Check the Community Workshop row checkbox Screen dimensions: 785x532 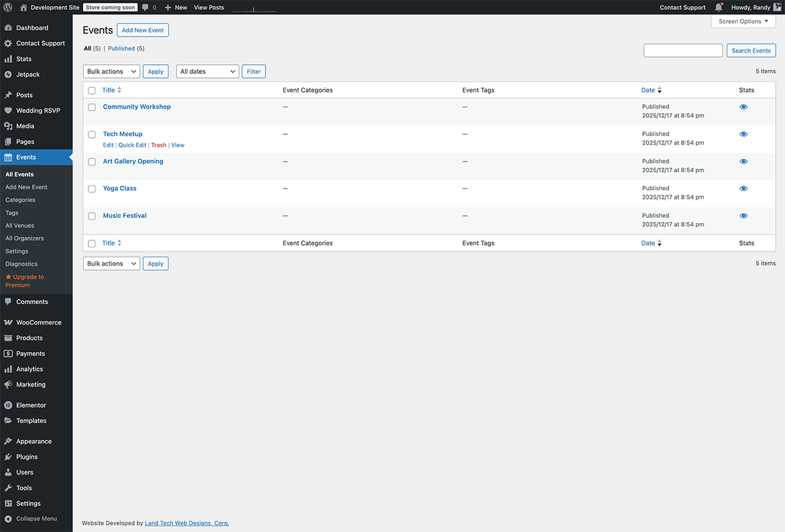[x=92, y=107]
